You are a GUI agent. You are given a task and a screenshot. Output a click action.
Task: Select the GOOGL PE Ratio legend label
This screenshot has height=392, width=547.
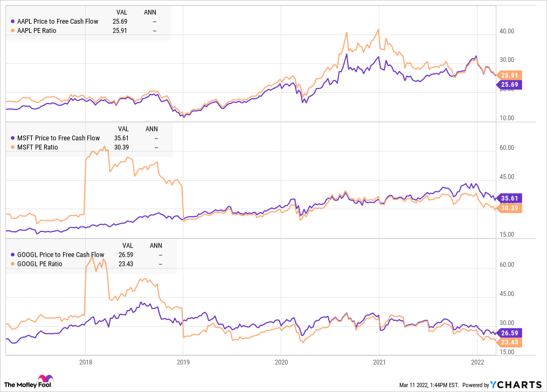pos(40,264)
